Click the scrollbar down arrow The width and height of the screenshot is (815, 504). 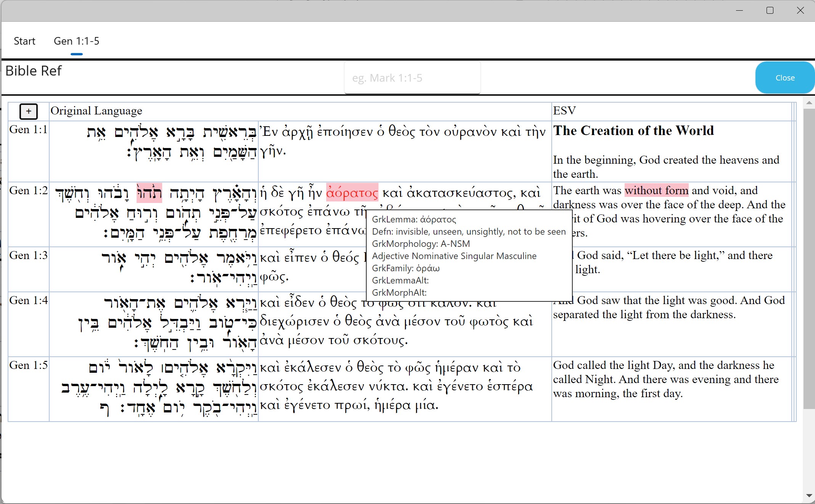point(809,494)
